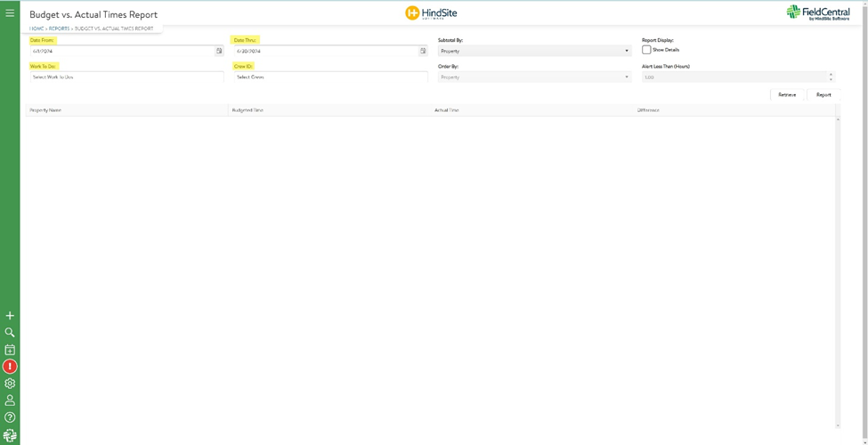Open the hamburger navigation menu
The height and width of the screenshot is (445, 868).
click(x=10, y=12)
